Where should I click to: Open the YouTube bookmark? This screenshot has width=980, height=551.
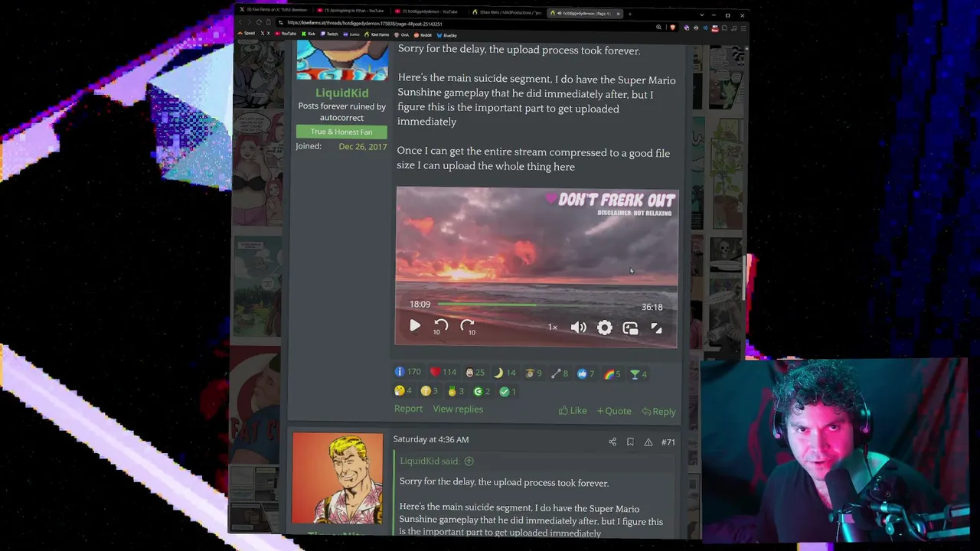[286, 34]
